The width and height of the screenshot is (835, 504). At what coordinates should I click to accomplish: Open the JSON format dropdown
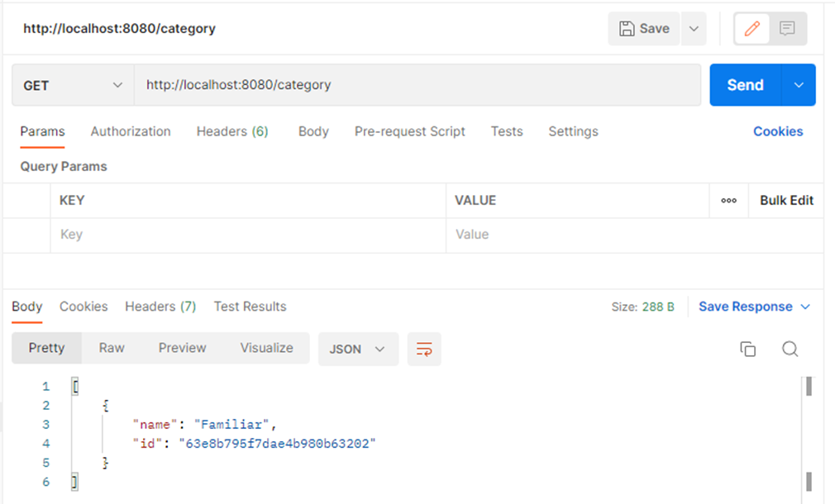click(x=357, y=349)
